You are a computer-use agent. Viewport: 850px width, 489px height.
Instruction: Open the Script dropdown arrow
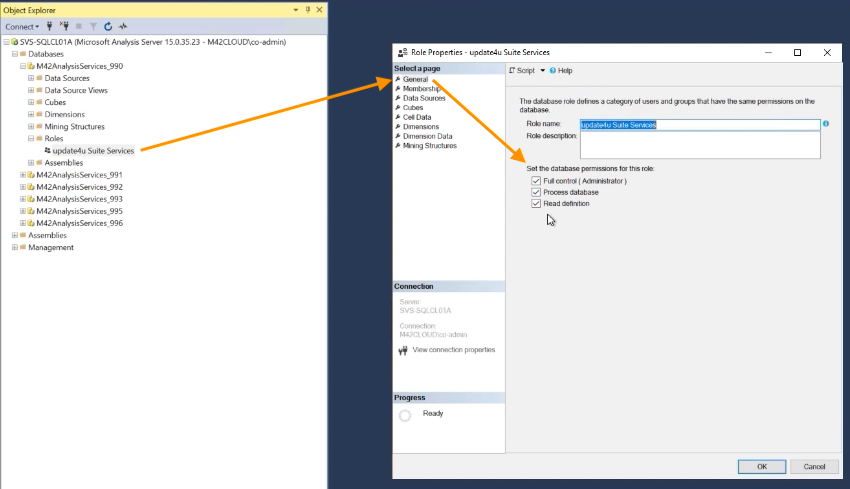(x=543, y=71)
